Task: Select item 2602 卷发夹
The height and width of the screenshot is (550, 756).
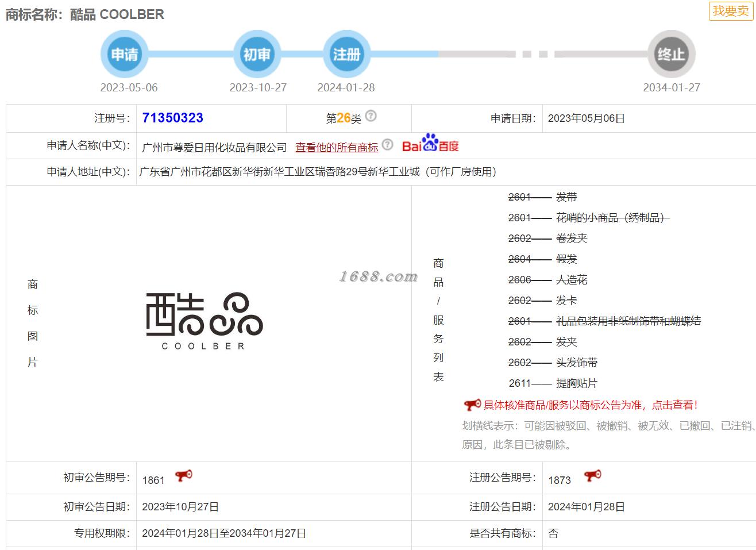Action: pyautogui.click(x=548, y=239)
